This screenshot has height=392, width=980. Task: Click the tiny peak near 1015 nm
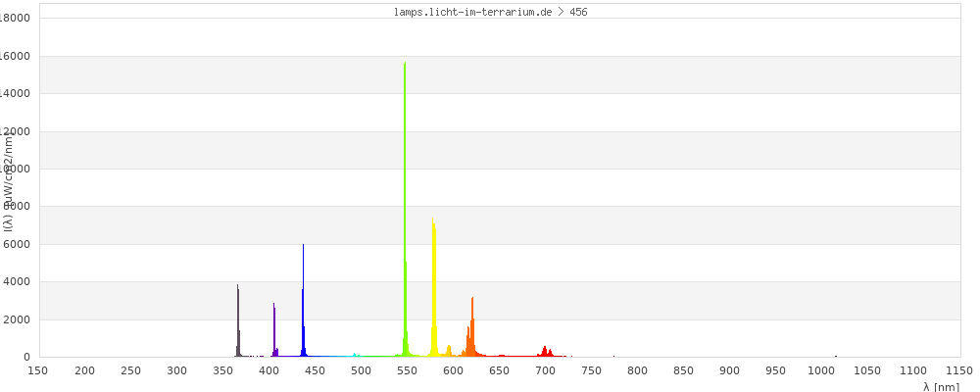click(x=836, y=356)
